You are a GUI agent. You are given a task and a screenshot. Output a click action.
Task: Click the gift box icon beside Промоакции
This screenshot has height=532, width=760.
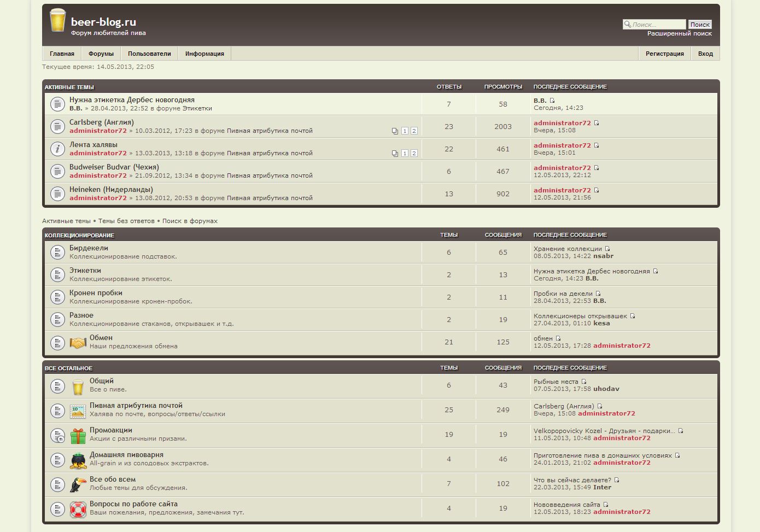pos(78,436)
